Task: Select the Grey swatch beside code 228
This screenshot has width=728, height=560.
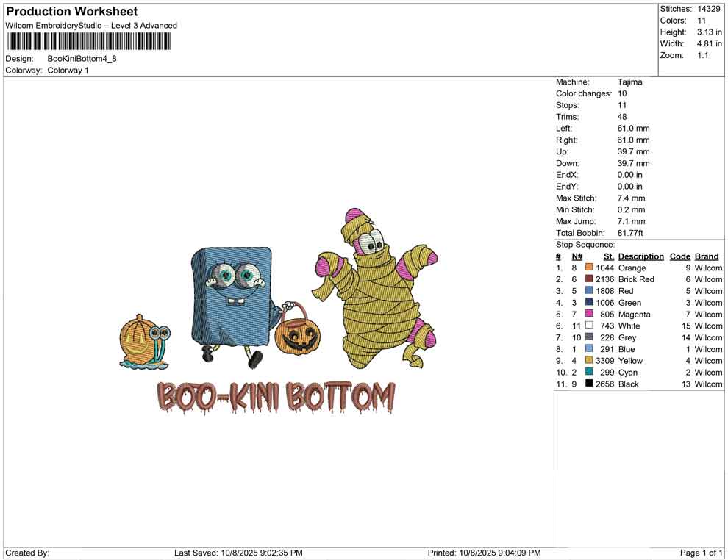Action: (x=589, y=337)
